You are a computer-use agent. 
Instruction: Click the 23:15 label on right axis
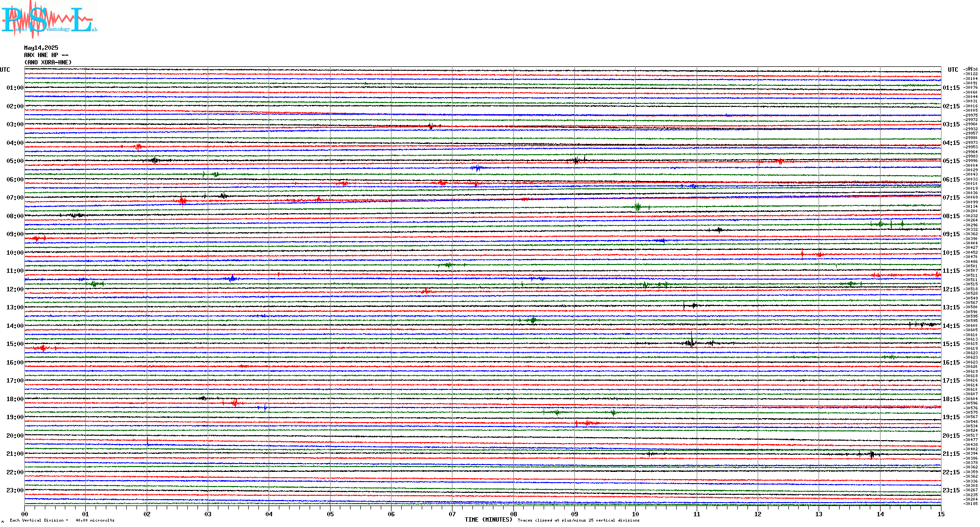click(951, 490)
